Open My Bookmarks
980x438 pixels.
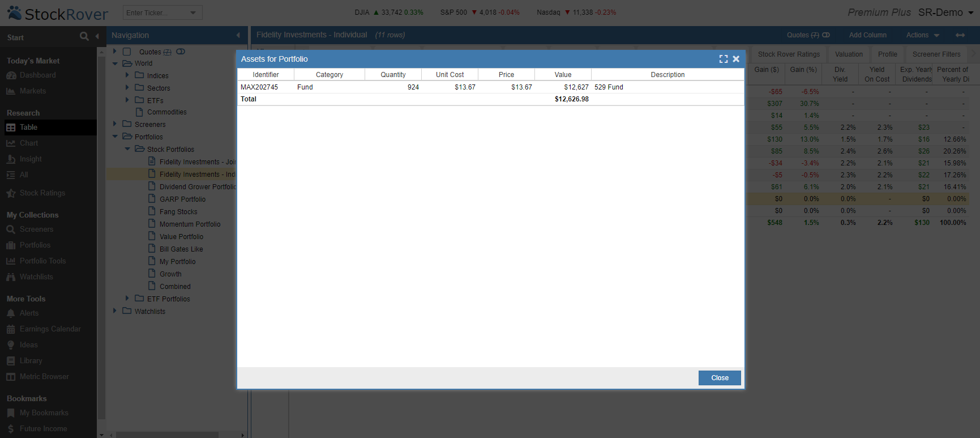44,413
